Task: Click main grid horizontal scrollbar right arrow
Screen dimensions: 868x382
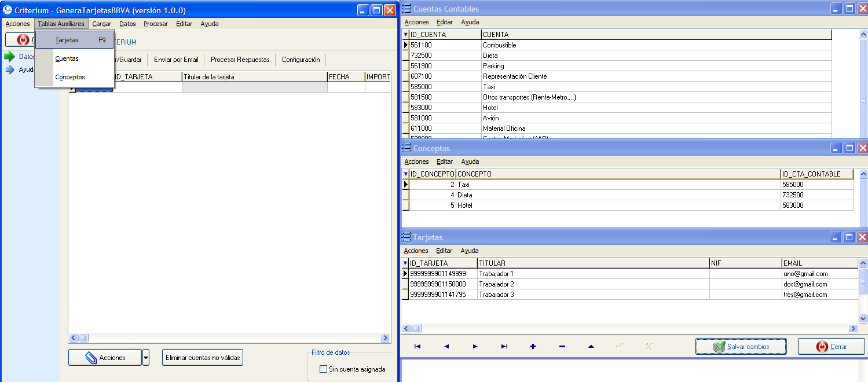Action: tap(385, 338)
